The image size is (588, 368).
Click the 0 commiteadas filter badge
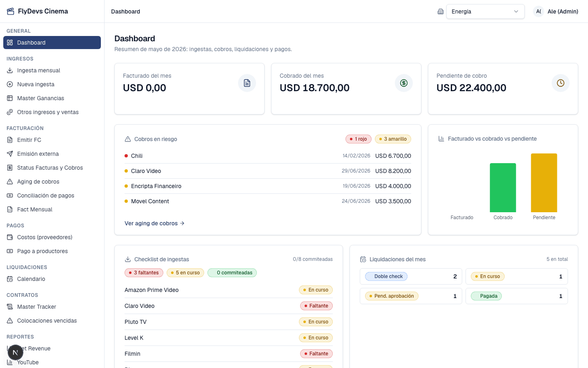232,273
